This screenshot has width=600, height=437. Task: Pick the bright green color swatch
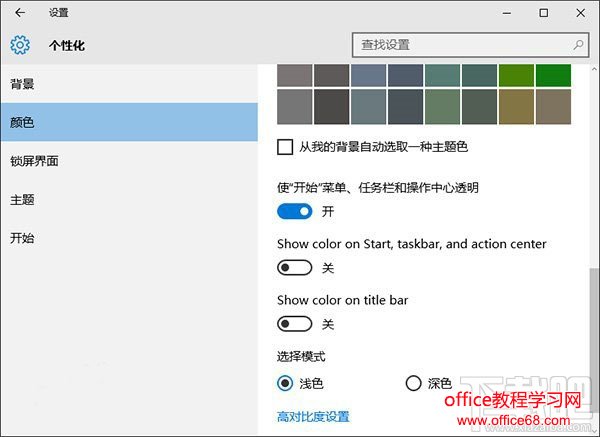[x=553, y=75]
